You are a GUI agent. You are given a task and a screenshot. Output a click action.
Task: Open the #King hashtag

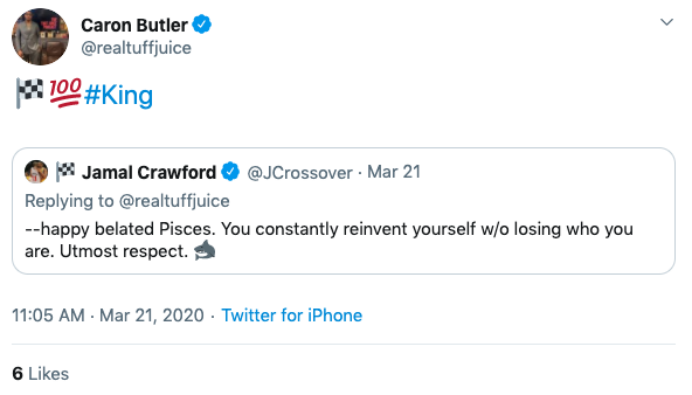(x=118, y=95)
